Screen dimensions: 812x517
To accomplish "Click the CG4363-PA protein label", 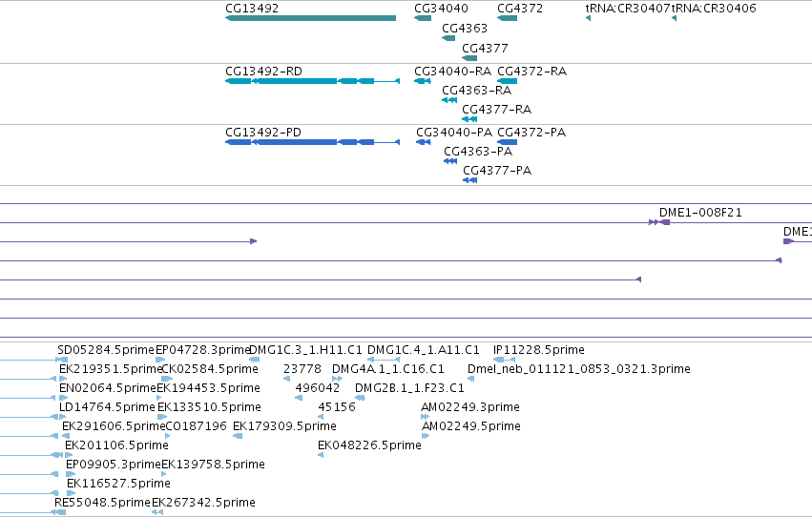I will pyautogui.click(x=478, y=151).
